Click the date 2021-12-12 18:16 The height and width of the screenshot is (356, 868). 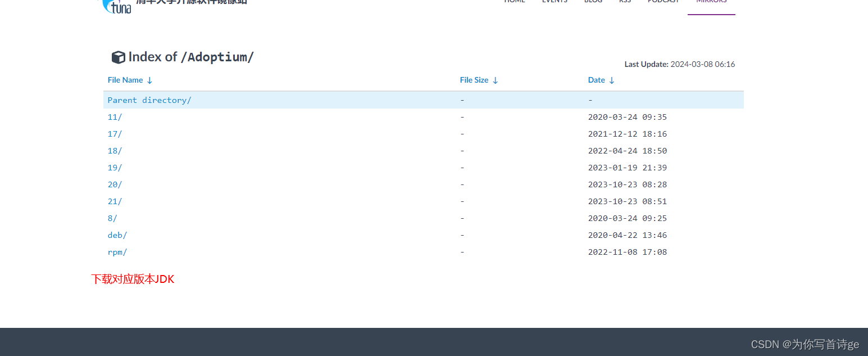pyautogui.click(x=628, y=134)
